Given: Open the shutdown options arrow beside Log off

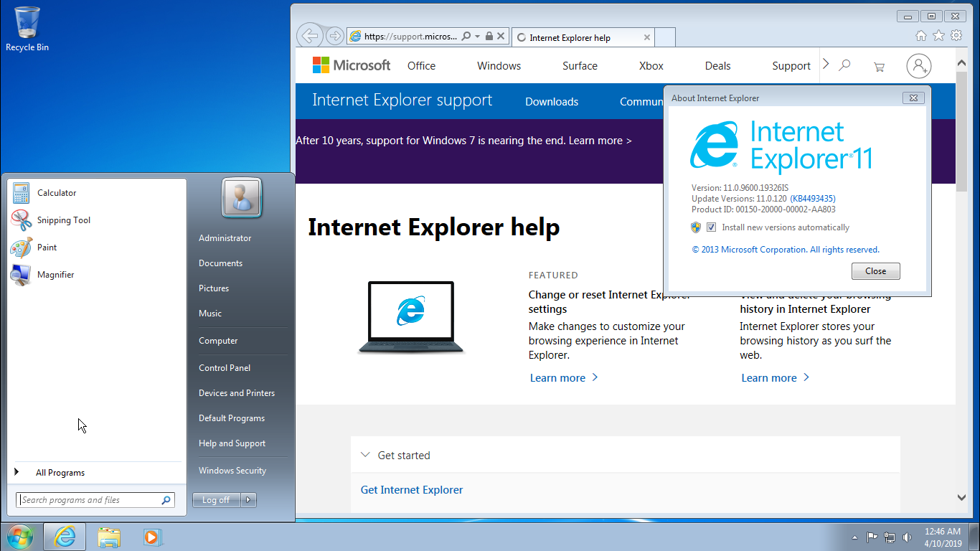Looking at the screenshot, I should [x=249, y=500].
